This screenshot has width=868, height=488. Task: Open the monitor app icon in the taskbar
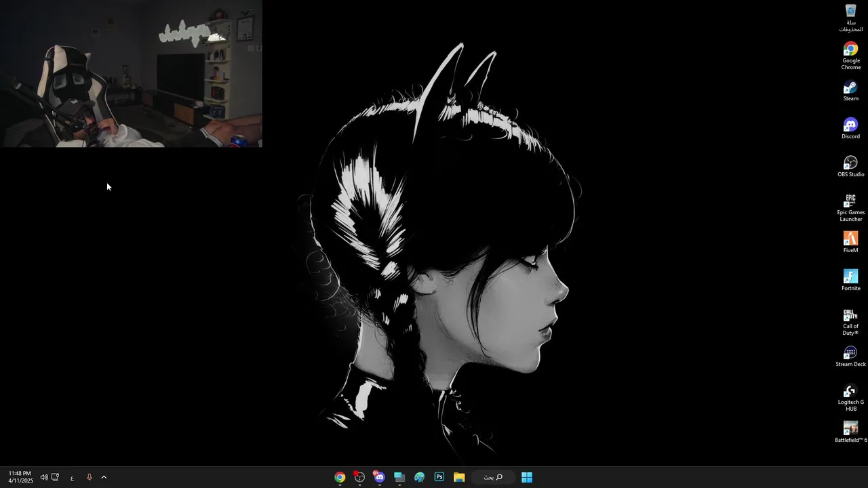(399, 477)
